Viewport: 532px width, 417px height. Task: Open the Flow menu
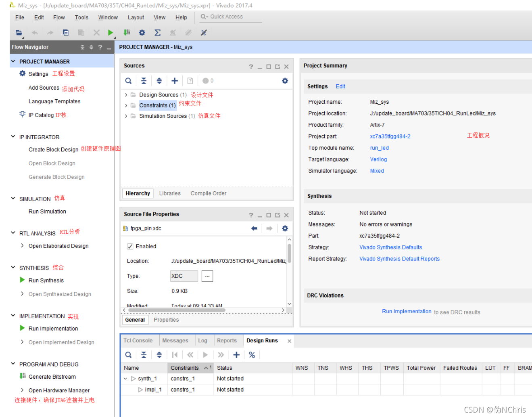click(59, 17)
